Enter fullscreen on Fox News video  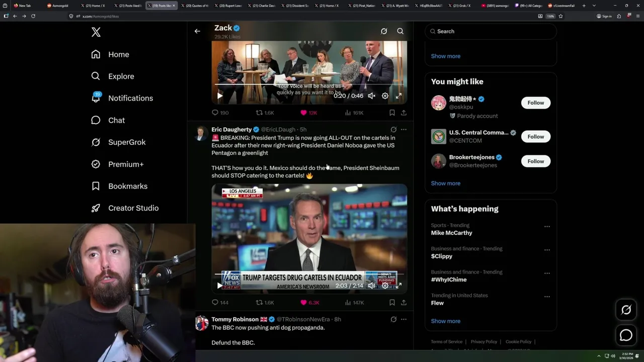pyautogui.click(x=398, y=286)
